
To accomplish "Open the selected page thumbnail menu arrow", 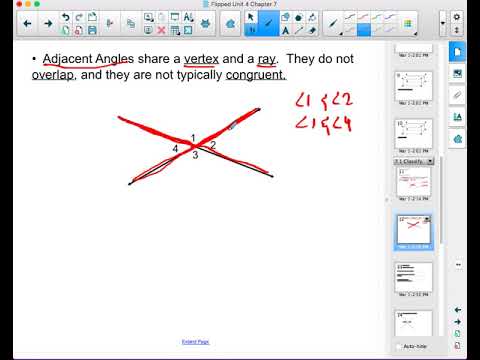I will click(427, 219).
